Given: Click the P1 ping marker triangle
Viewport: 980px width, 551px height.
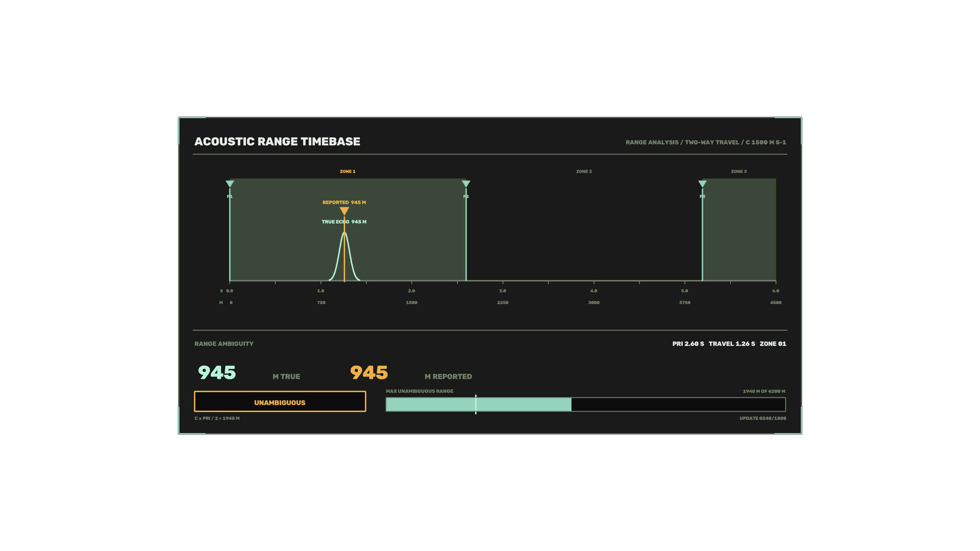Looking at the screenshot, I should point(230,184).
